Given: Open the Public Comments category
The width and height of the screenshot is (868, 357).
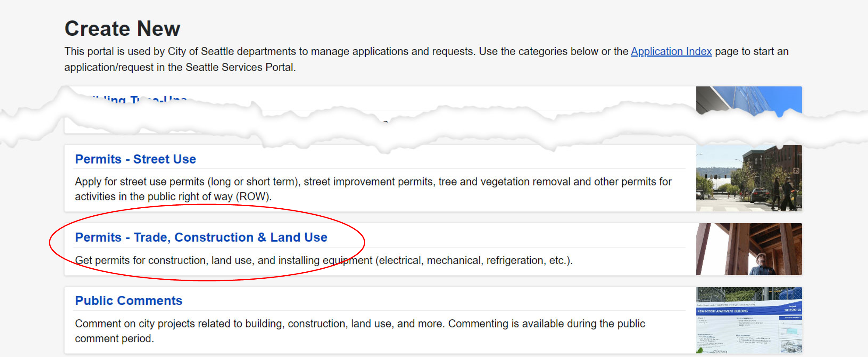Looking at the screenshot, I should click(x=128, y=300).
